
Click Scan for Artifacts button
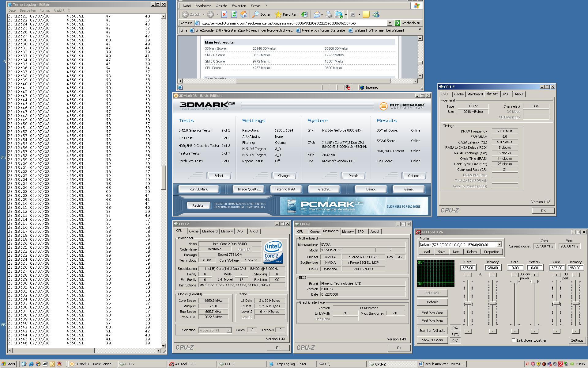(x=432, y=331)
